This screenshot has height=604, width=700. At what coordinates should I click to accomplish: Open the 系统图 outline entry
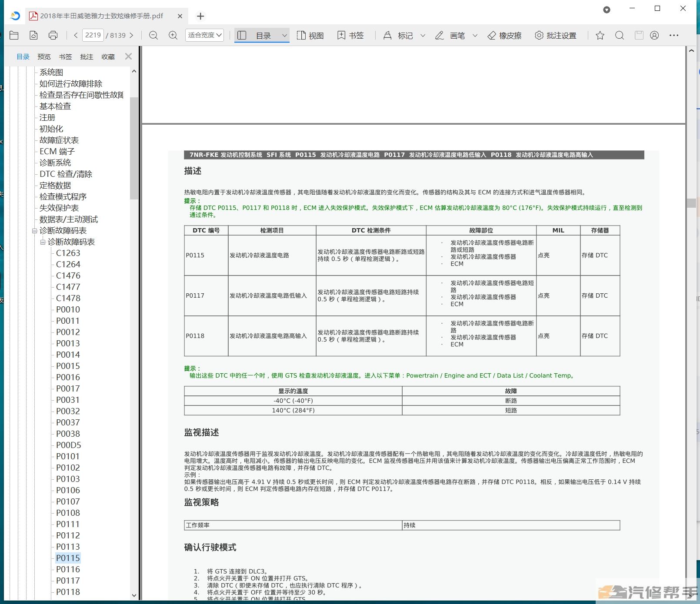click(x=51, y=72)
